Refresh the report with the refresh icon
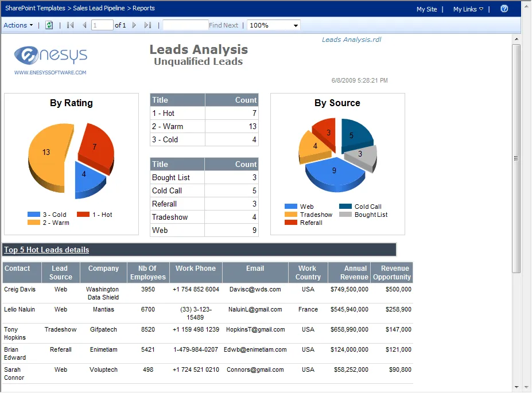The height and width of the screenshot is (393, 532). point(49,25)
